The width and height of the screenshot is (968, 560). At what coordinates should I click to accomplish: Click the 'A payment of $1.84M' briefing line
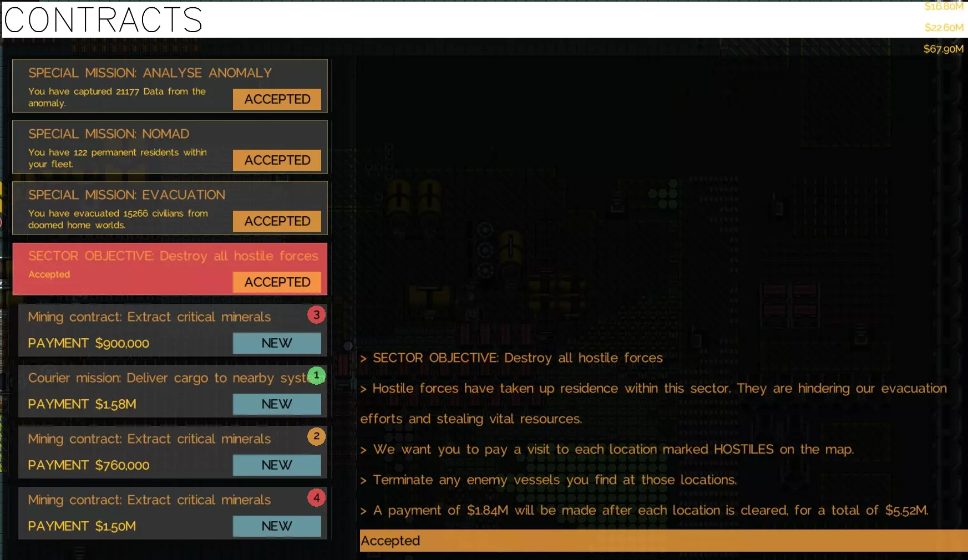pos(645,511)
